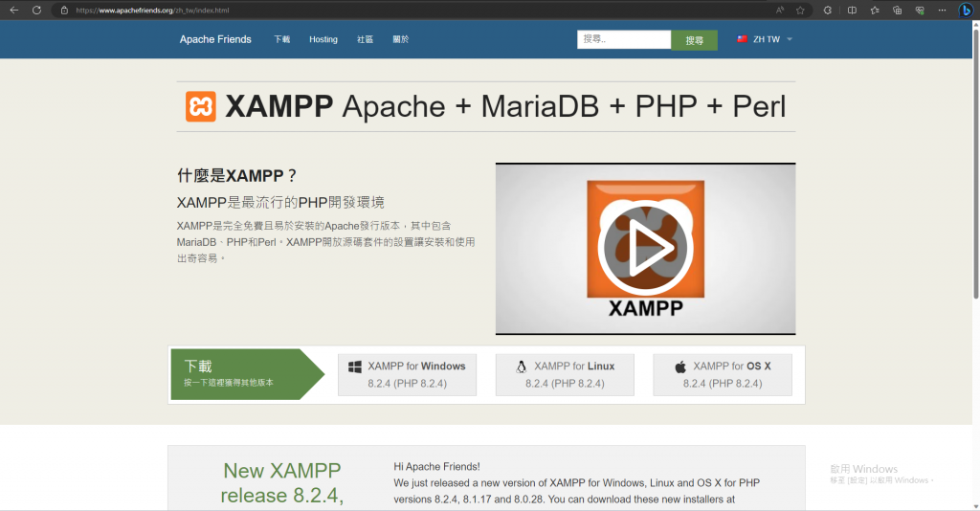This screenshot has width=980, height=511.
Task: Open the Settings and more ellipsis menu
Action: 942,10
